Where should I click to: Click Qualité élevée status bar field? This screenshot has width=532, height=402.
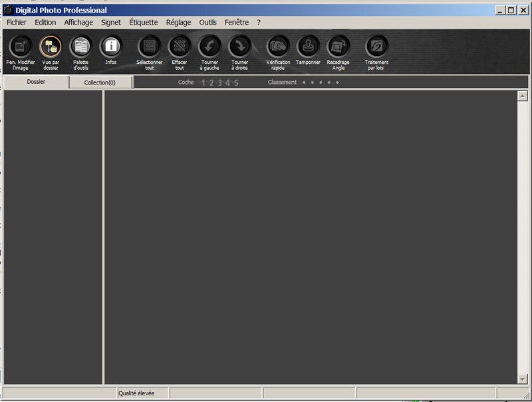click(142, 393)
